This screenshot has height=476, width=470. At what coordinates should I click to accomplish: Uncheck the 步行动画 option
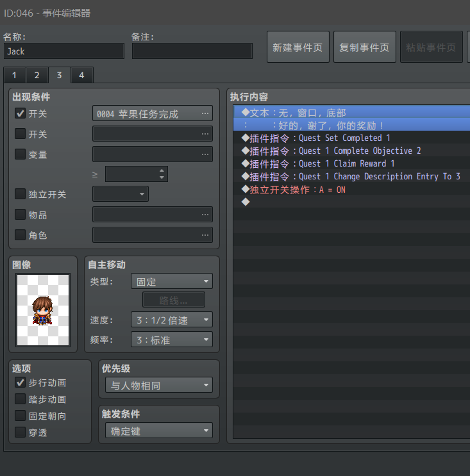pyautogui.click(x=21, y=382)
